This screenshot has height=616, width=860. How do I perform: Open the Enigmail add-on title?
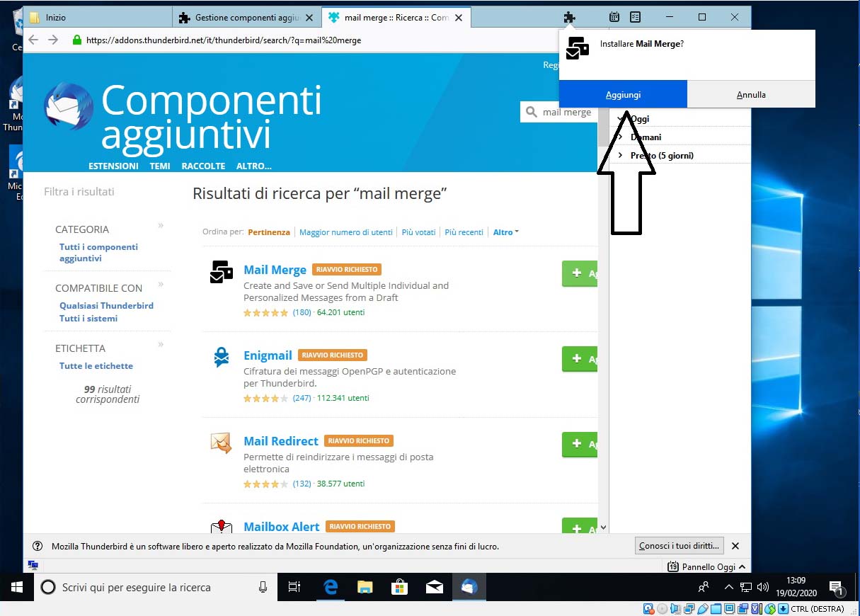point(268,355)
